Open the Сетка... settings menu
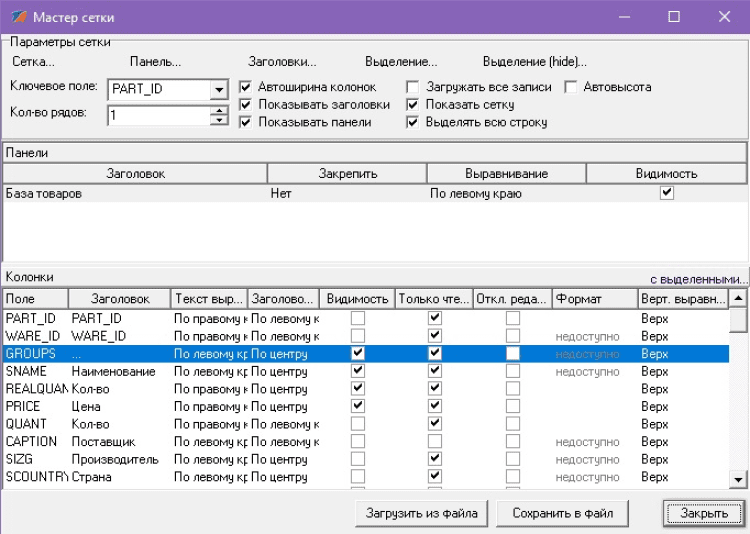This screenshot has width=750, height=534. [x=33, y=61]
